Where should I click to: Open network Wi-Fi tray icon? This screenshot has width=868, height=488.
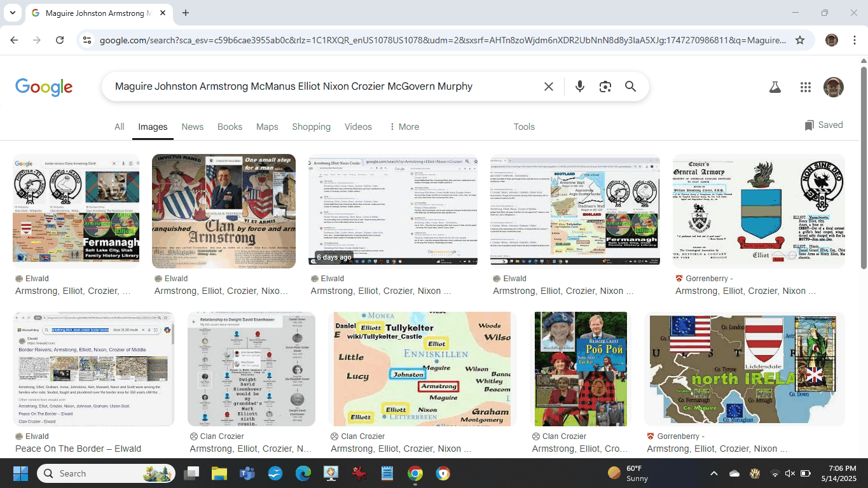pyautogui.click(x=775, y=473)
